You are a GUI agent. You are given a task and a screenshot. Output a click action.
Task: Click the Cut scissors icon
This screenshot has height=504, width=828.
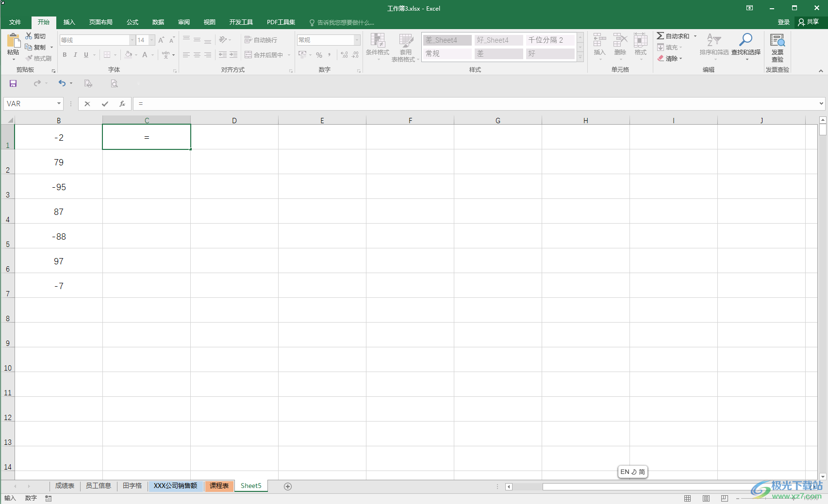click(x=29, y=36)
